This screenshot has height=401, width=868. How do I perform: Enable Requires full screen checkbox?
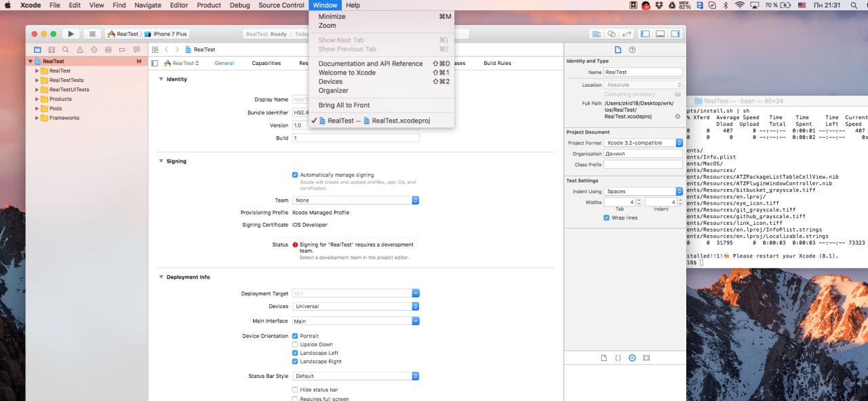295,399
